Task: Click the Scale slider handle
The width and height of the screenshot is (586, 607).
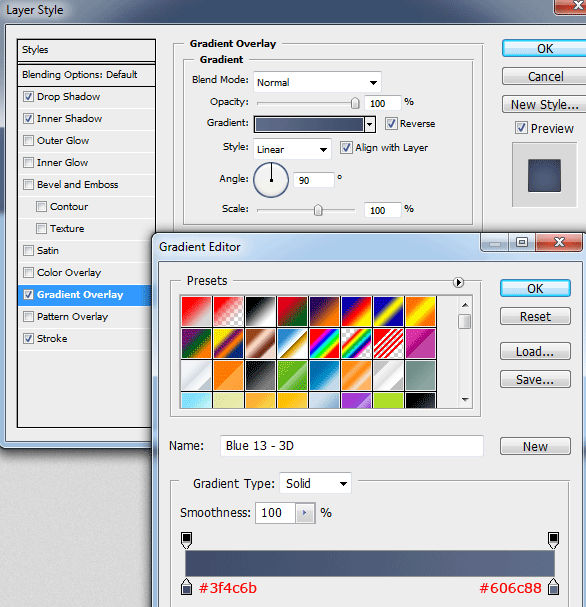Action: (318, 210)
